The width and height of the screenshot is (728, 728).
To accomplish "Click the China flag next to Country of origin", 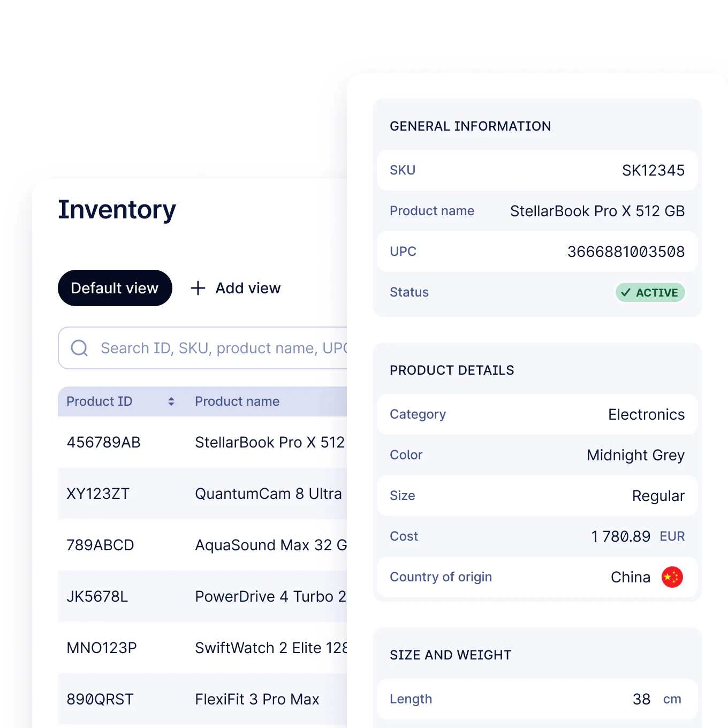I will (673, 577).
